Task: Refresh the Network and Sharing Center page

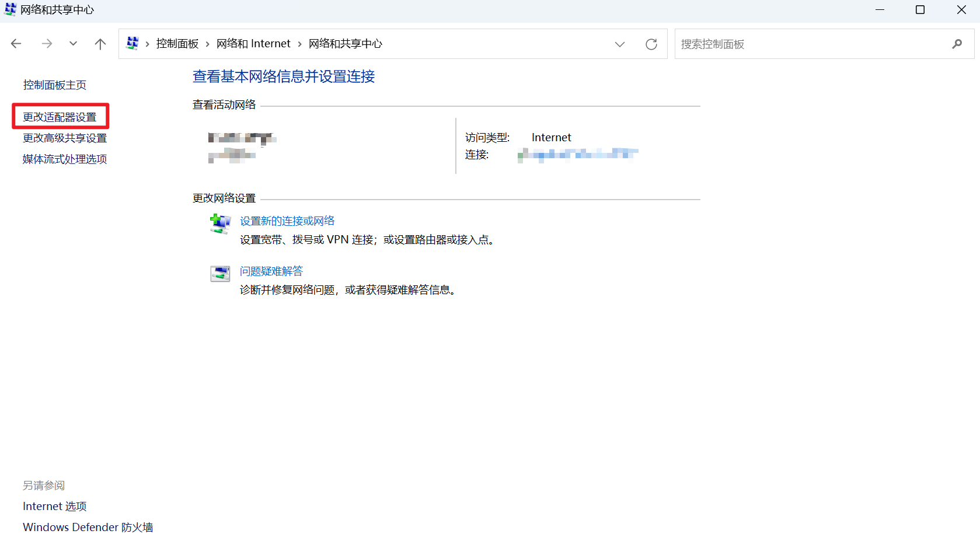Action: (651, 43)
